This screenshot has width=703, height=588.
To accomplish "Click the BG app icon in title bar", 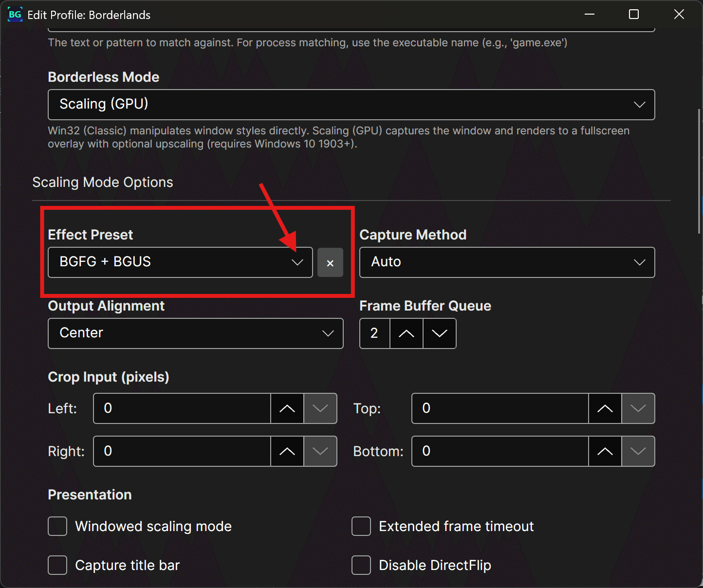I will 15,15.
